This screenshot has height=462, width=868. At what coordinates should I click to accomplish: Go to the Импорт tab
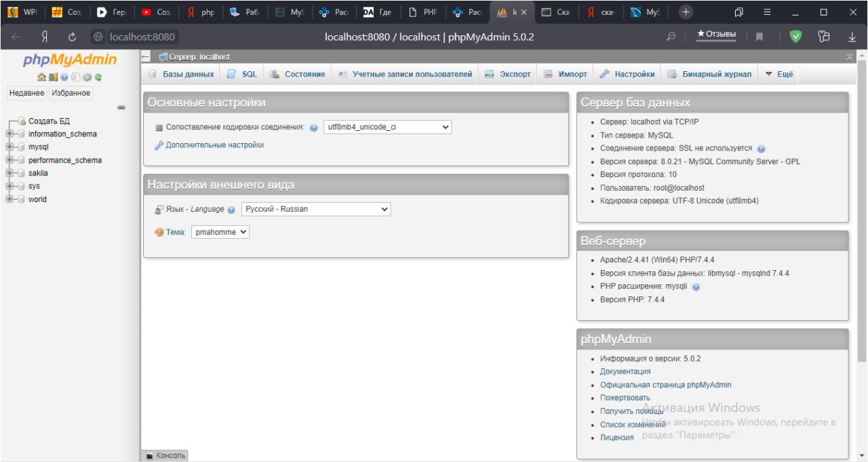pos(566,74)
